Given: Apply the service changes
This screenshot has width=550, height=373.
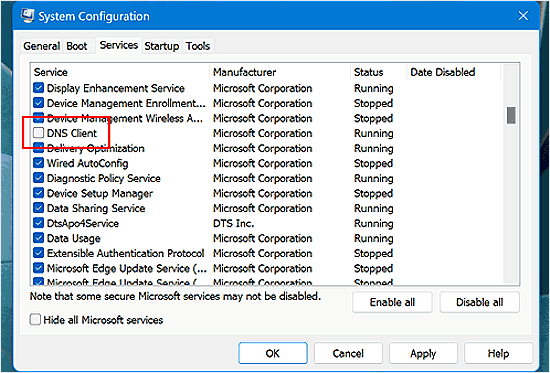Looking at the screenshot, I should click(423, 353).
